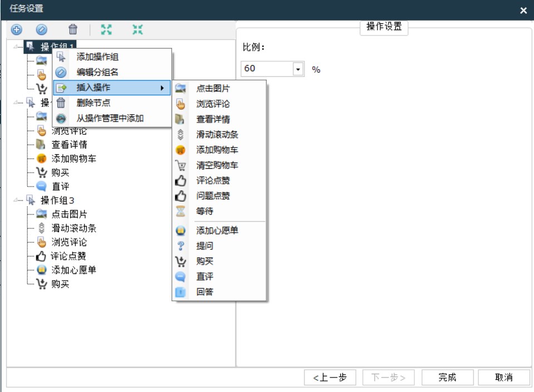Image resolution: width=534 pixels, height=392 pixels.
Task: Select 添加购物车 in the submenu
Action: [x=219, y=150]
